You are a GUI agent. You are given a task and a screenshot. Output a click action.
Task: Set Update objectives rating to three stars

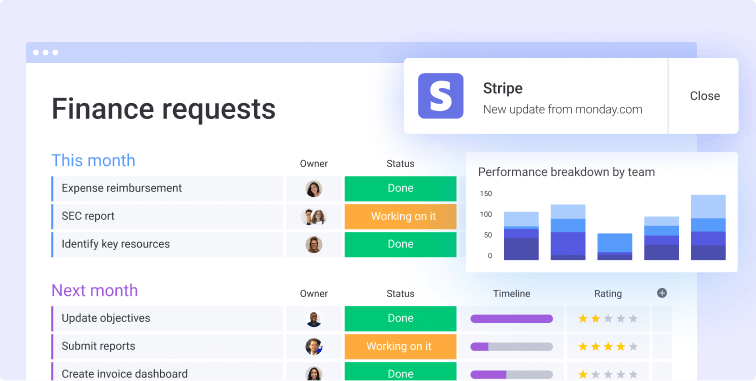[608, 319]
